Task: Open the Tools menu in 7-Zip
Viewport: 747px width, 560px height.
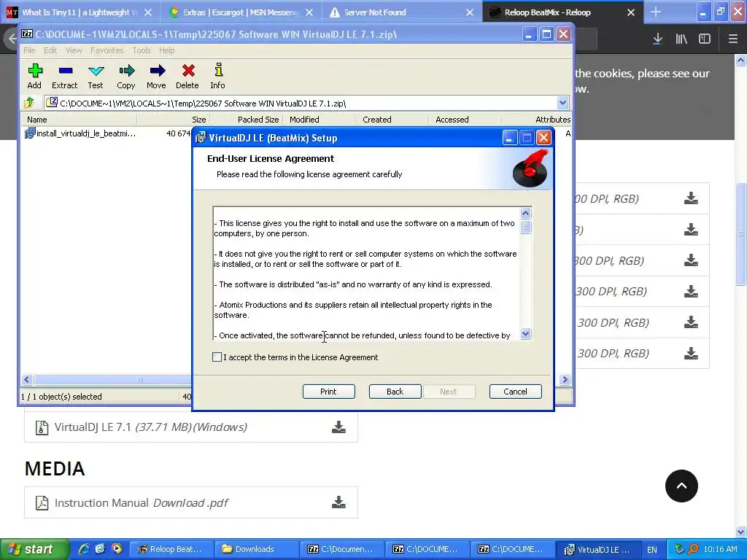Action: (x=141, y=50)
